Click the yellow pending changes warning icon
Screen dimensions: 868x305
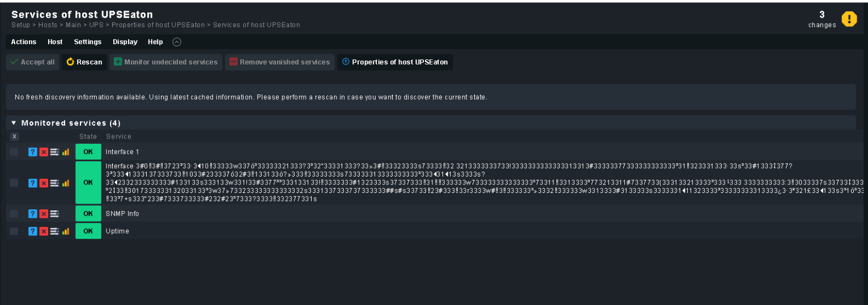849,19
